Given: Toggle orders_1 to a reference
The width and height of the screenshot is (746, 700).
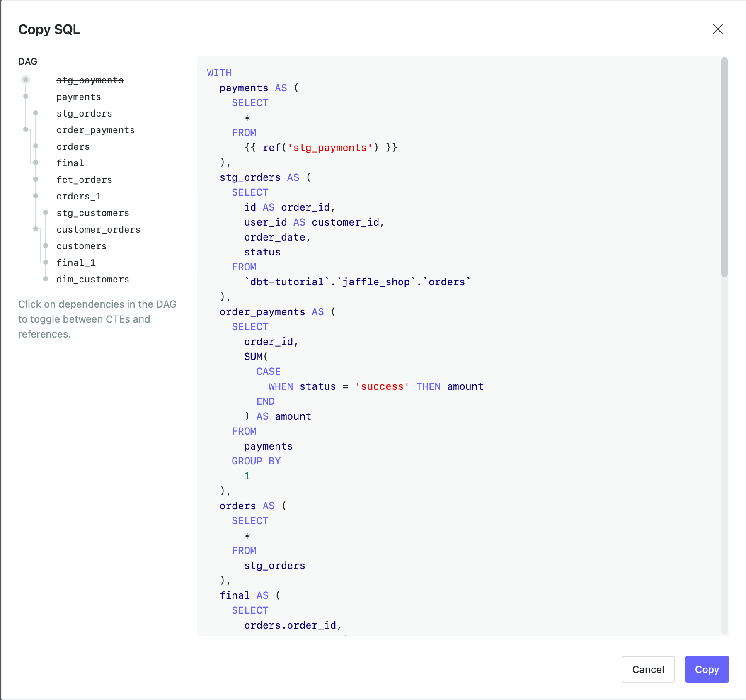Looking at the screenshot, I should click(x=79, y=196).
